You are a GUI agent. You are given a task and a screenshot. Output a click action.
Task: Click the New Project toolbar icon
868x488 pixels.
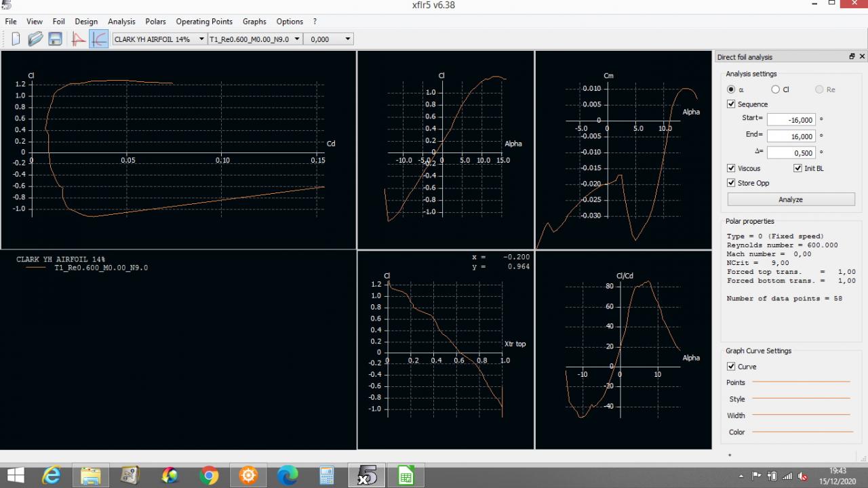pyautogui.click(x=16, y=39)
